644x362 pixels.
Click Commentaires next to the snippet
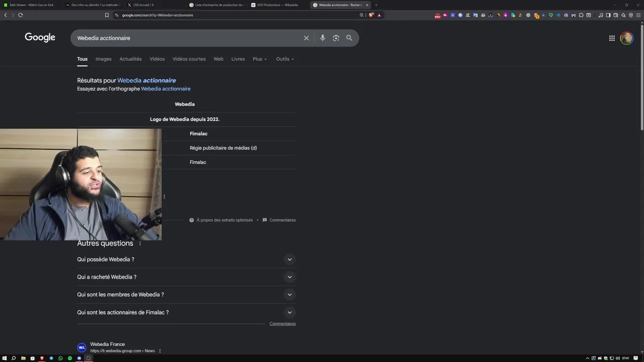(x=282, y=220)
